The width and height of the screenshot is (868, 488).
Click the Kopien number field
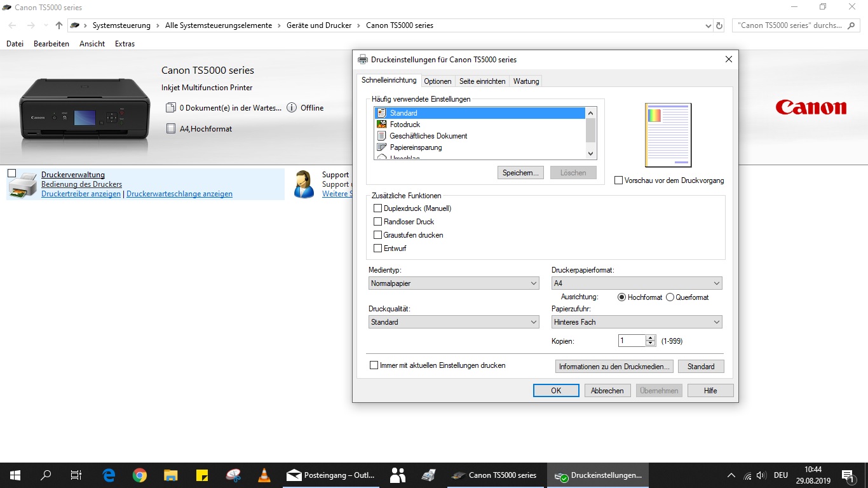click(x=632, y=341)
